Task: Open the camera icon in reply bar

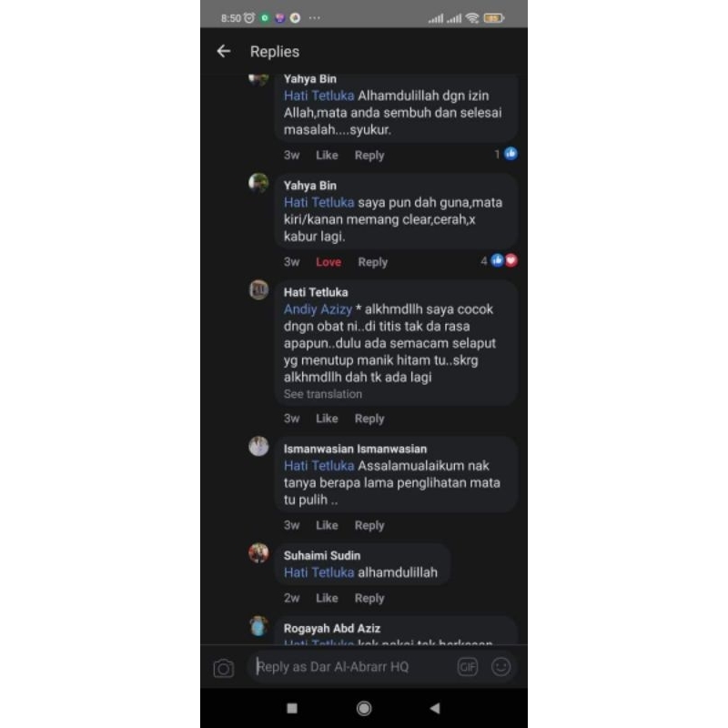Action: 224,668
